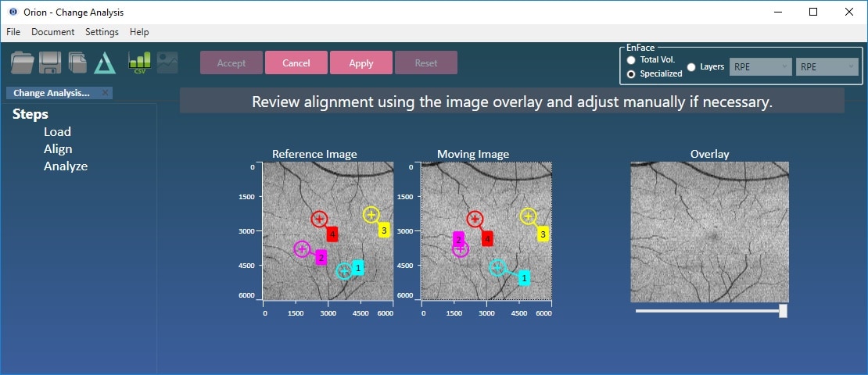Open file with the folder icon
868x375 pixels.
[x=23, y=62]
